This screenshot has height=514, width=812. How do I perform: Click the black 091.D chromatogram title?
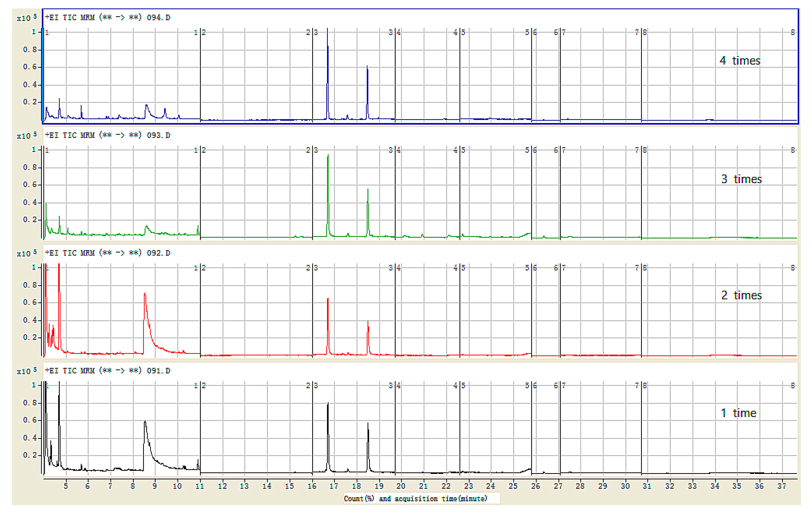tap(107, 371)
